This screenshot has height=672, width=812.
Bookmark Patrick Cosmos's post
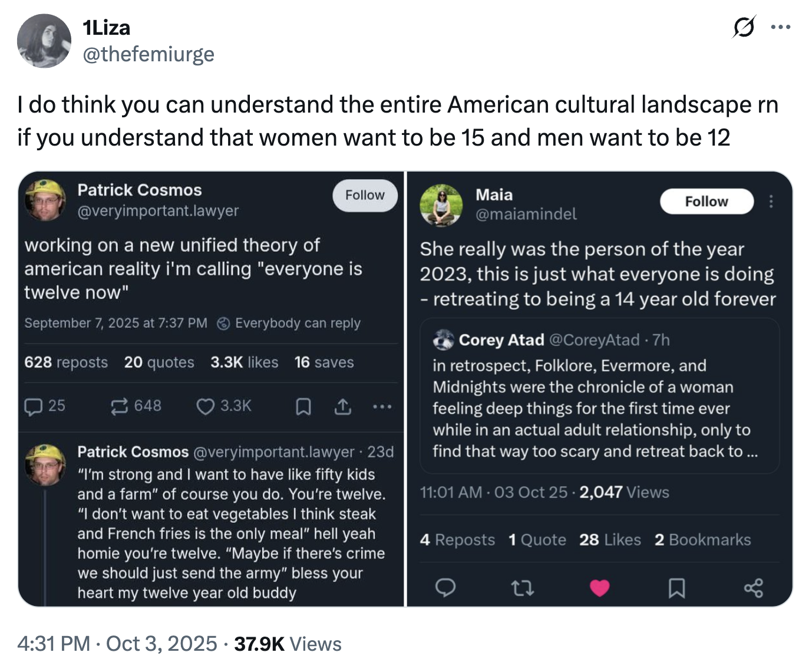[x=303, y=406]
